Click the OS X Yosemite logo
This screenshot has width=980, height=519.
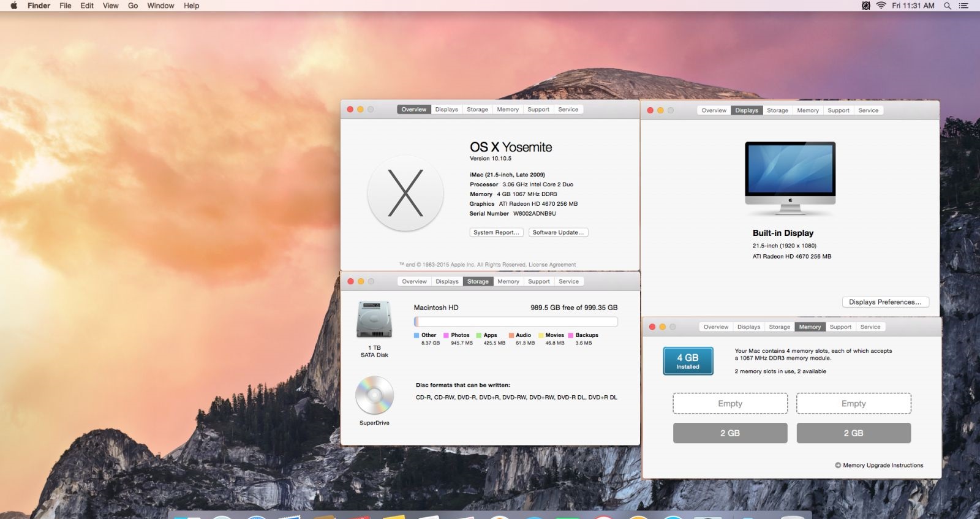click(x=405, y=194)
